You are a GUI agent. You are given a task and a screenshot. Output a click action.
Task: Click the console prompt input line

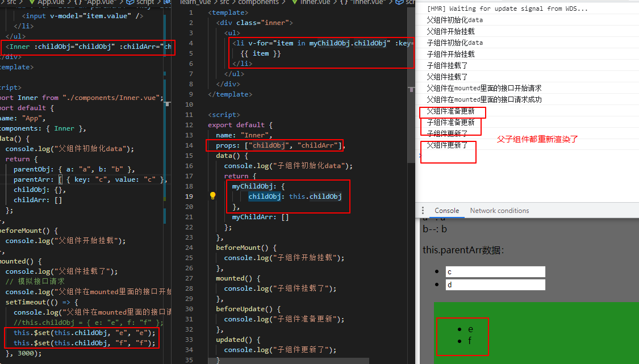pos(527,155)
